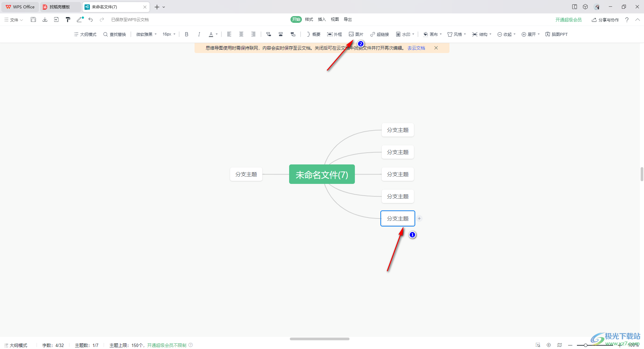Image resolution: width=644 pixels, height=349 pixels.
Task: Switch to the 导出 tab
Action: coord(347,19)
